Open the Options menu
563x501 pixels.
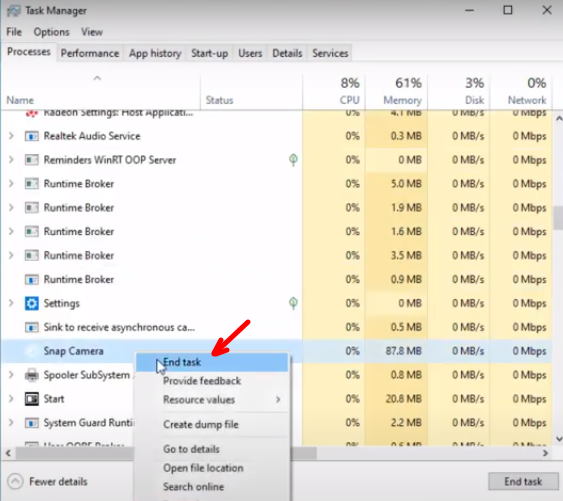click(x=51, y=32)
